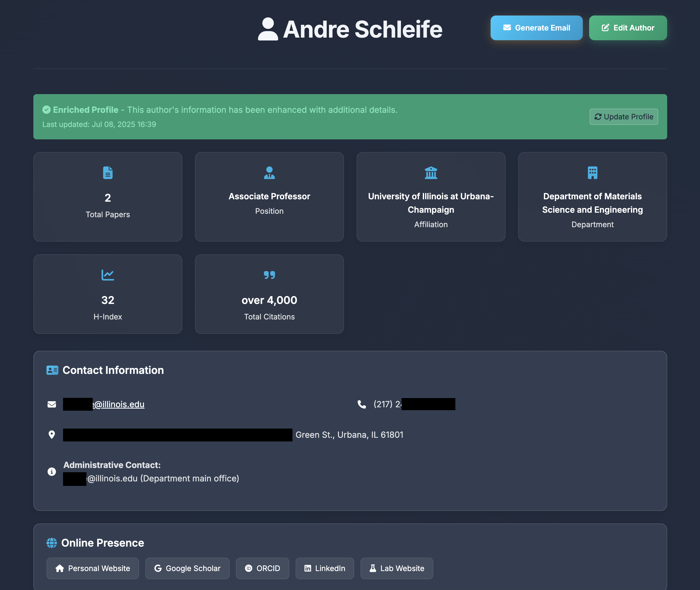Click the globe icon beside Online Presence
Viewport: 700px width, 590px height.
coord(52,543)
